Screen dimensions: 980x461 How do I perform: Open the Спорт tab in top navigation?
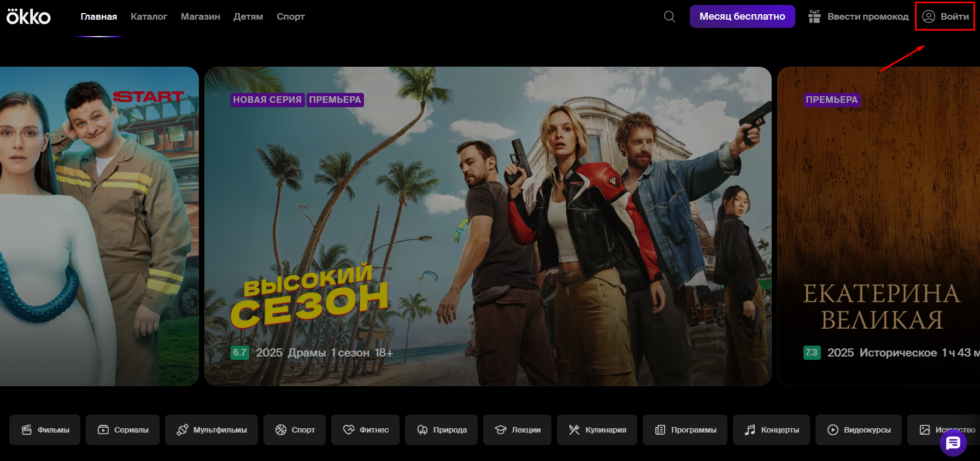click(291, 16)
